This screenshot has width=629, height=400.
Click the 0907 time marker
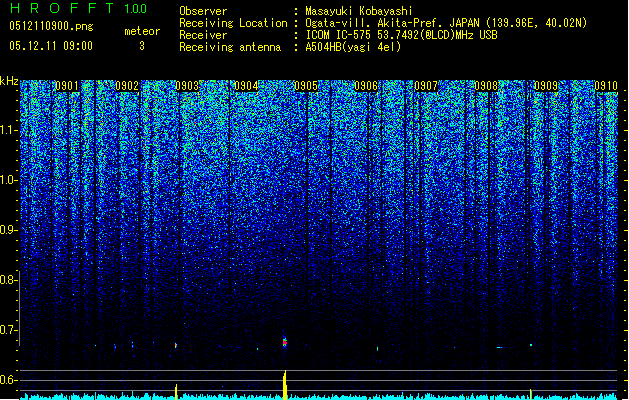tap(426, 86)
